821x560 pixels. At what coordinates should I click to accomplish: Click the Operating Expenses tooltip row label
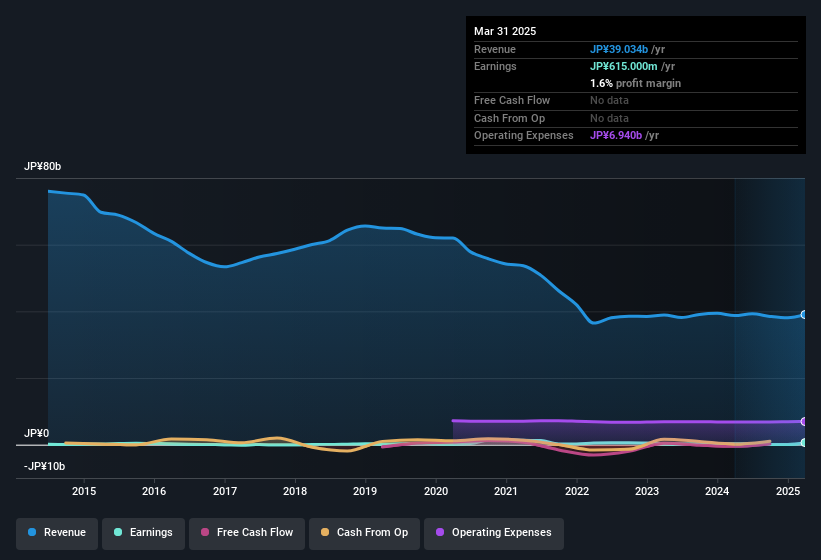[523, 136]
